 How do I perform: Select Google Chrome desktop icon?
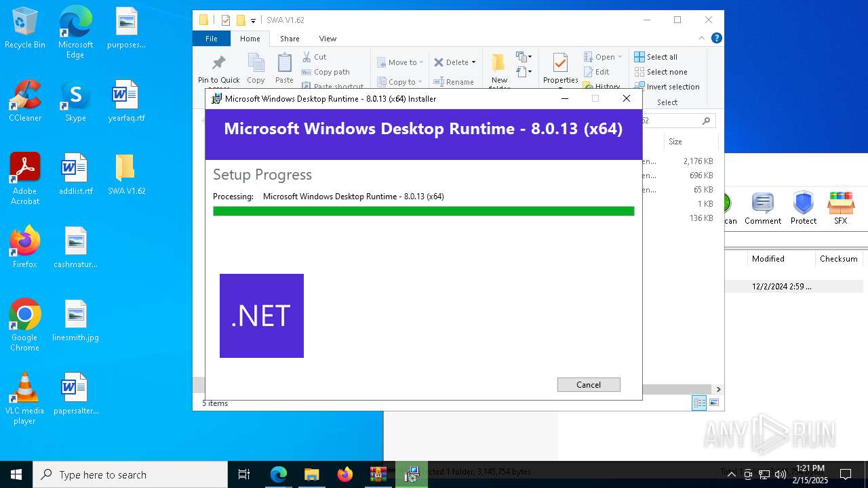click(25, 325)
